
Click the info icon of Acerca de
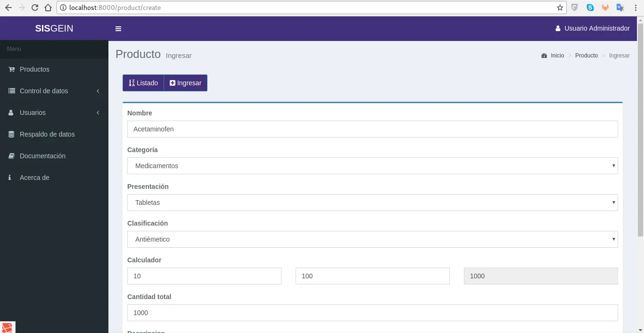click(9, 178)
